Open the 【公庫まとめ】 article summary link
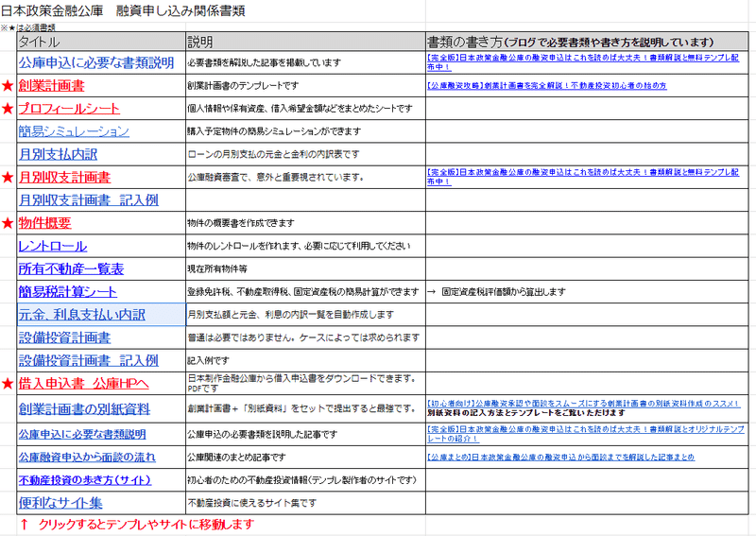This screenshot has height=536, width=756. 560,458
